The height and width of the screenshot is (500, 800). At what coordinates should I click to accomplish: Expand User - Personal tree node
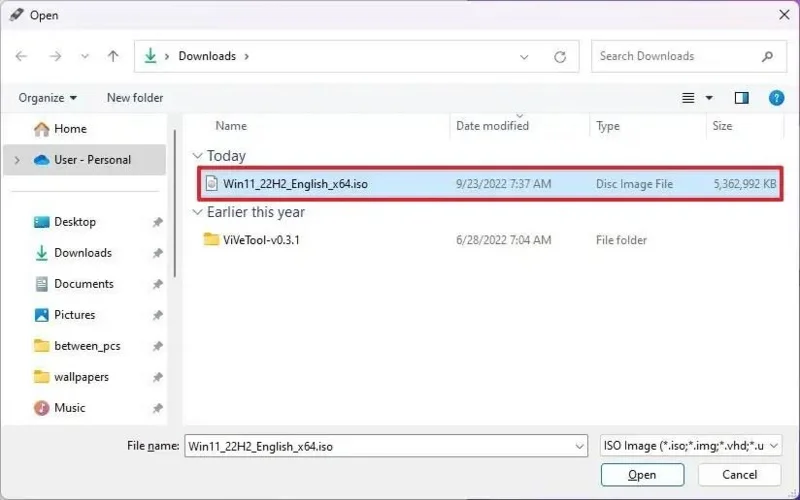coord(17,160)
